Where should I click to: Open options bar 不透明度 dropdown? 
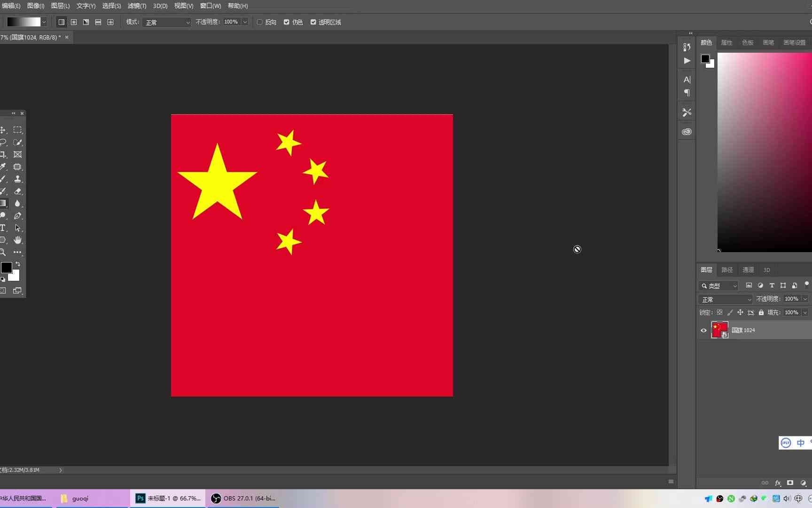tap(245, 22)
